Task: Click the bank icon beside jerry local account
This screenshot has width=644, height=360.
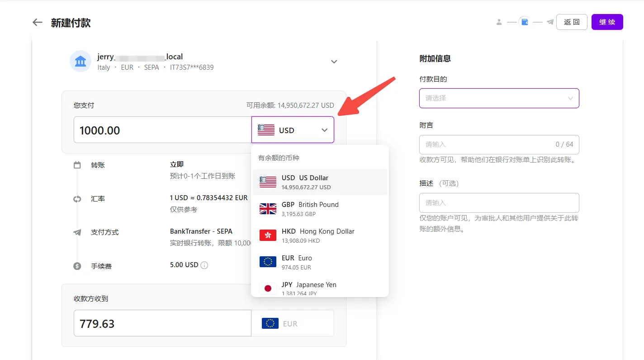Action: coord(80,61)
